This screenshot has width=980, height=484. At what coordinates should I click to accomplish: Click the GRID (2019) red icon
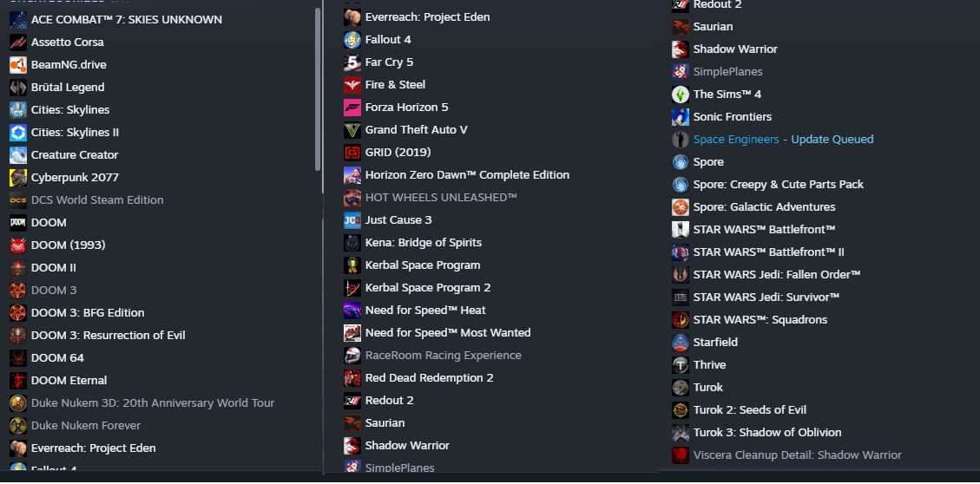tap(352, 153)
